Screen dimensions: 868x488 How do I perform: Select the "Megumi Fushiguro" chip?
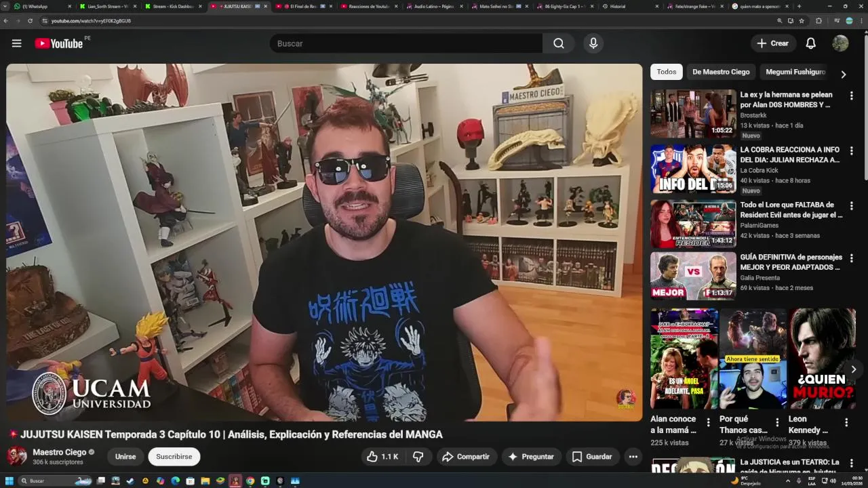point(795,72)
